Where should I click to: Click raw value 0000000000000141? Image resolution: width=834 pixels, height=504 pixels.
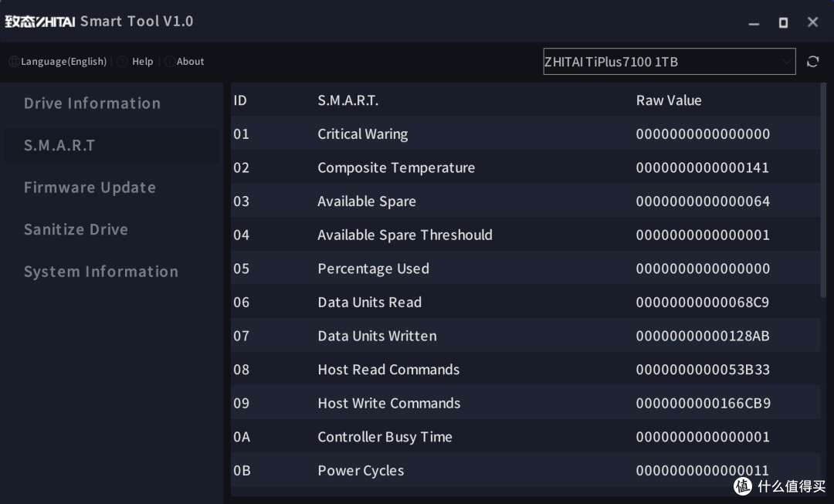pos(703,167)
